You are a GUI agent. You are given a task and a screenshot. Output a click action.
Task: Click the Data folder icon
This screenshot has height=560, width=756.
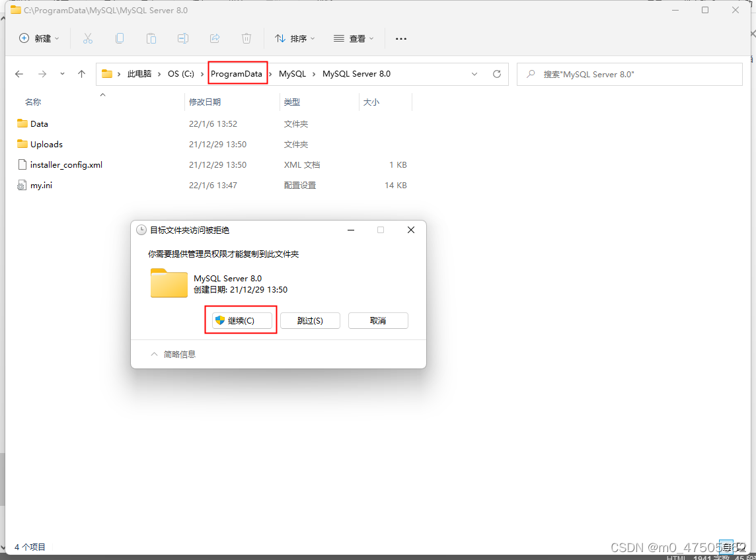(x=22, y=123)
